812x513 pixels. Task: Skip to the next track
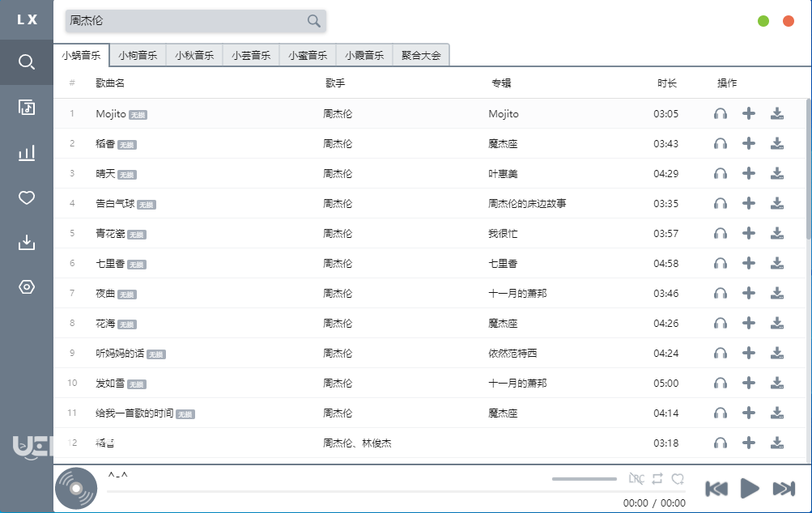tap(783, 488)
